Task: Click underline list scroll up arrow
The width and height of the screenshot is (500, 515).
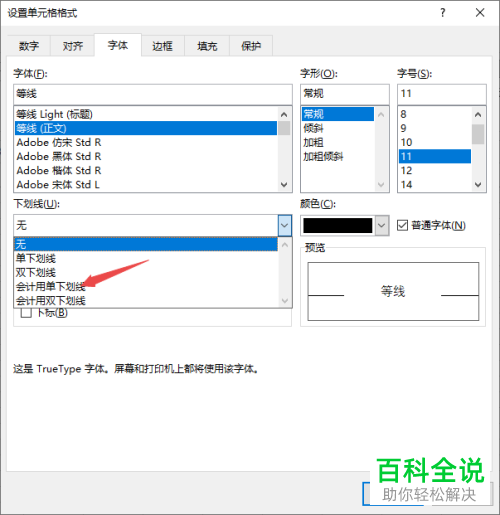Action: [x=285, y=245]
